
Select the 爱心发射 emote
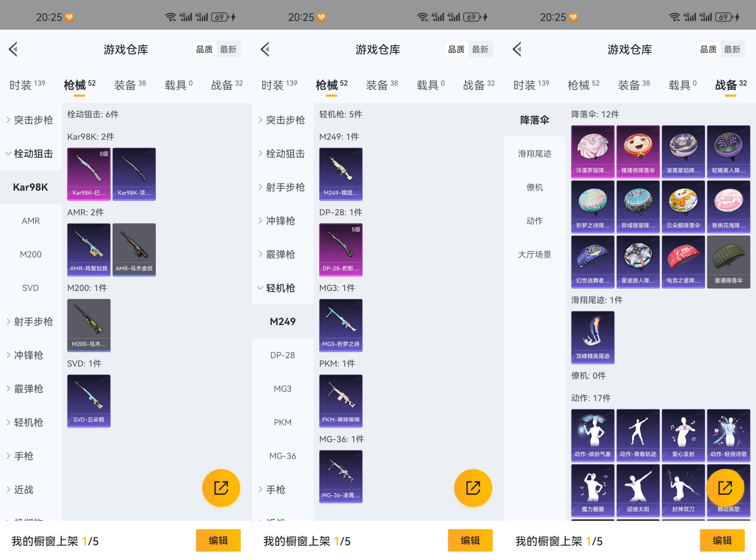pos(683,435)
